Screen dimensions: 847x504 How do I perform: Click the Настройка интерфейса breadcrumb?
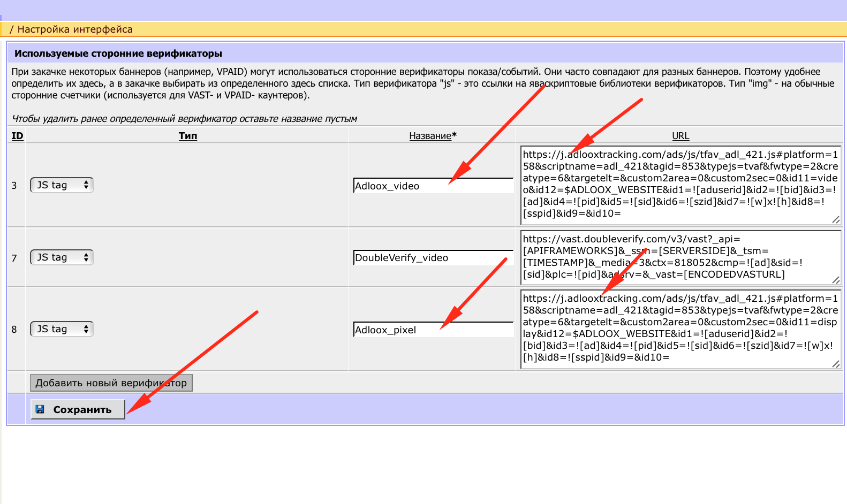coord(75,29)
